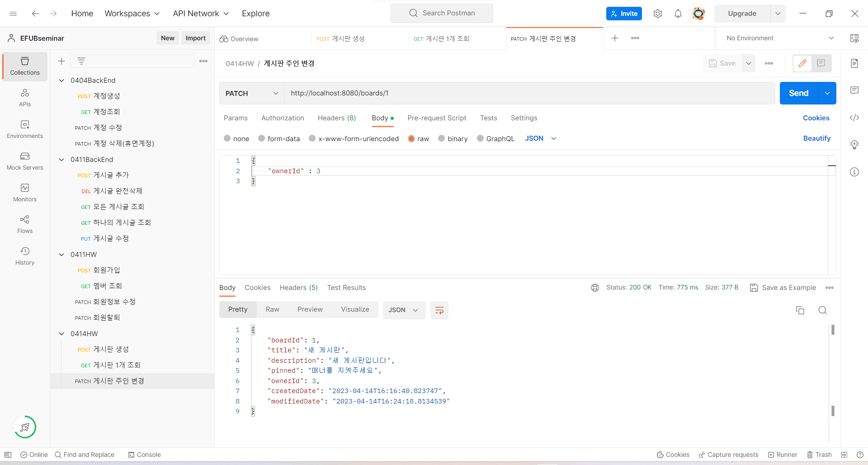
Task: Select the none body option
Action: coord(227,138)
